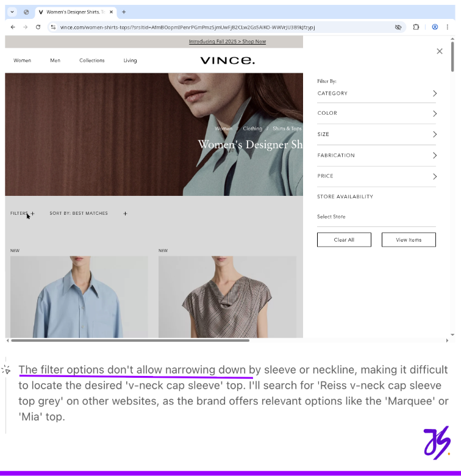Expand the Color filter
This screenshot has width=461, height=476.
coord(376,114)
